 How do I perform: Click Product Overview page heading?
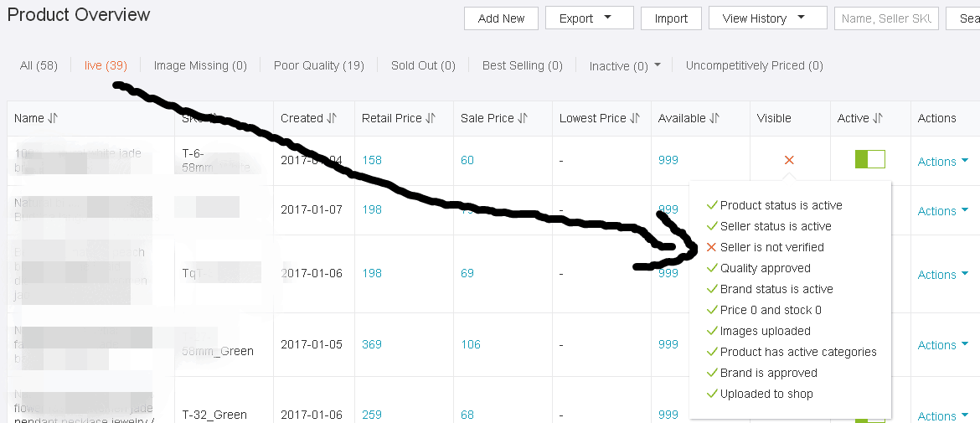[79, 14]
